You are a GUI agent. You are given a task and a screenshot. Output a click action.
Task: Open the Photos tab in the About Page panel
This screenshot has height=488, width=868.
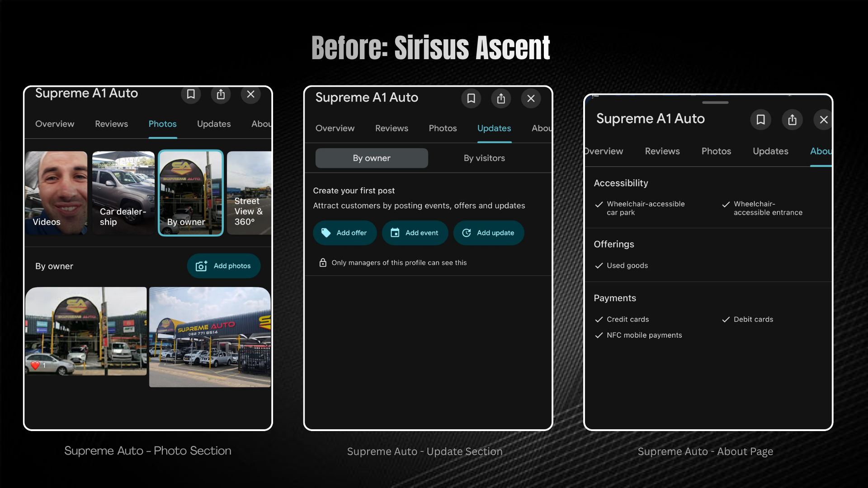716,151
